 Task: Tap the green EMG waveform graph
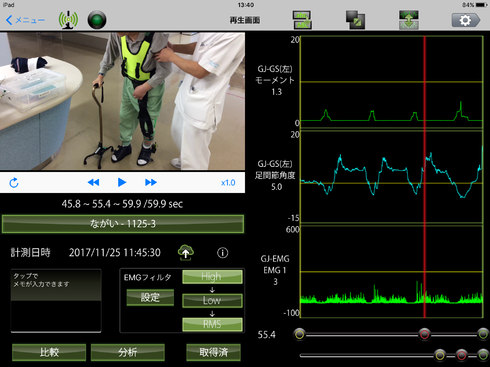(392, 272)
